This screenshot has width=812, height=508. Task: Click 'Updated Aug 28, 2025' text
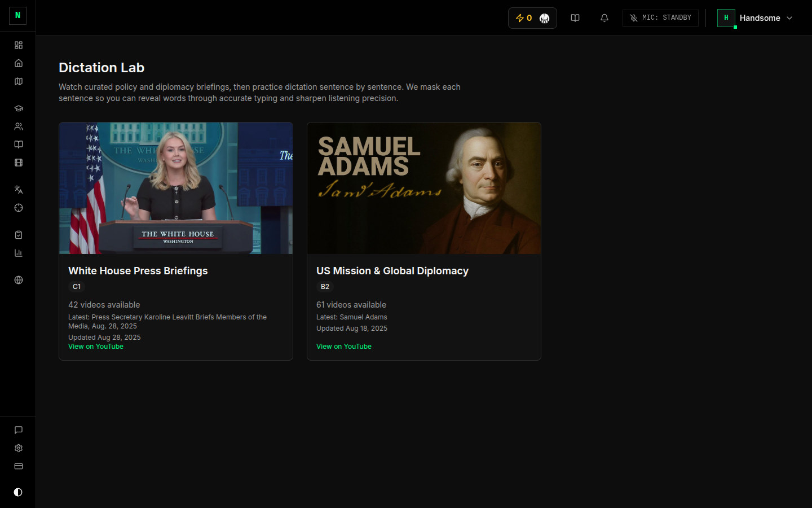(x=104, y=338)
